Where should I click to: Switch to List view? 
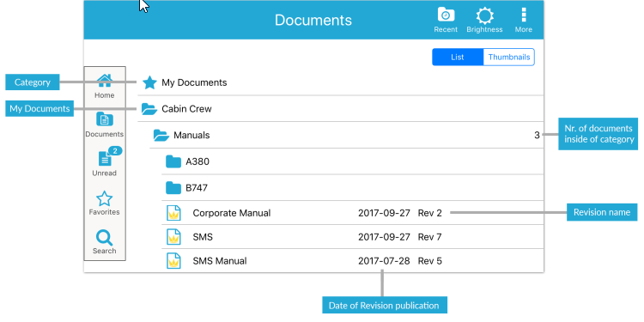tap(458, 57)
